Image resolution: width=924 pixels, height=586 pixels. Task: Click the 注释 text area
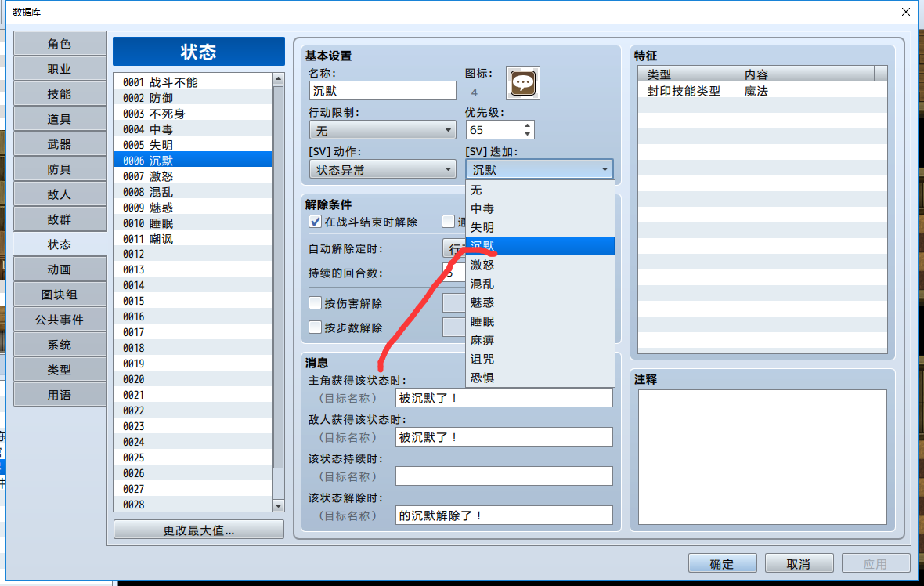tap(763, 457)
